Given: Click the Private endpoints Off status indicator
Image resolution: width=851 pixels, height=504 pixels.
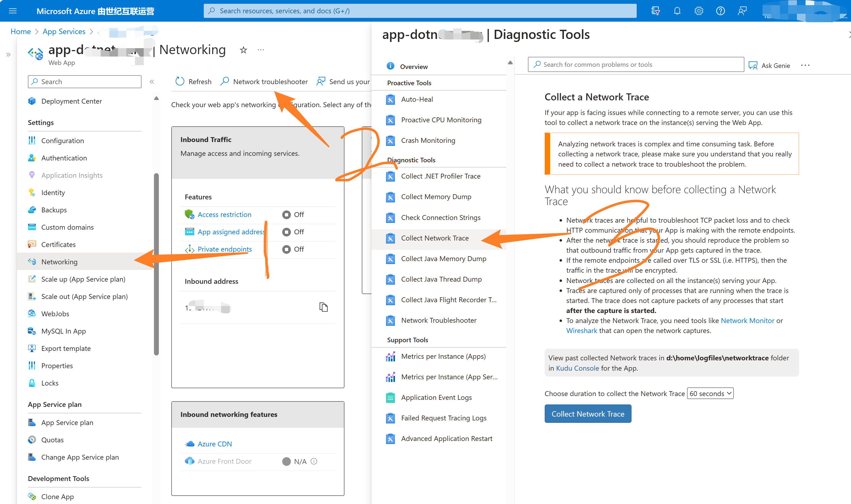Looking at the screenshot, I should 287,249.
